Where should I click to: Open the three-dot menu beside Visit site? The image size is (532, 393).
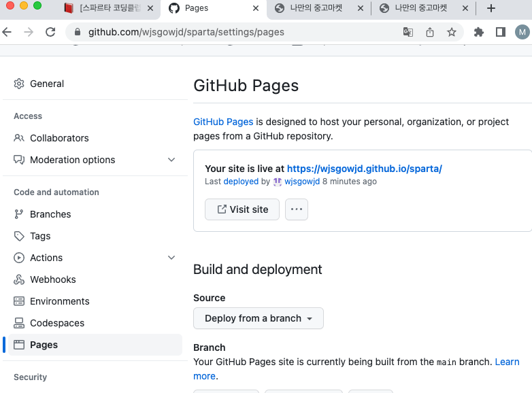297,209
